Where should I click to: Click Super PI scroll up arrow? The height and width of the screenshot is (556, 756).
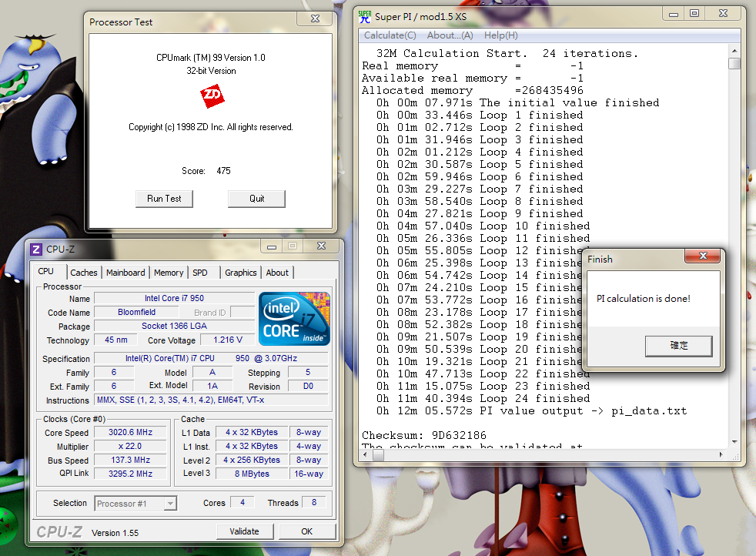(x=734, y=51)
